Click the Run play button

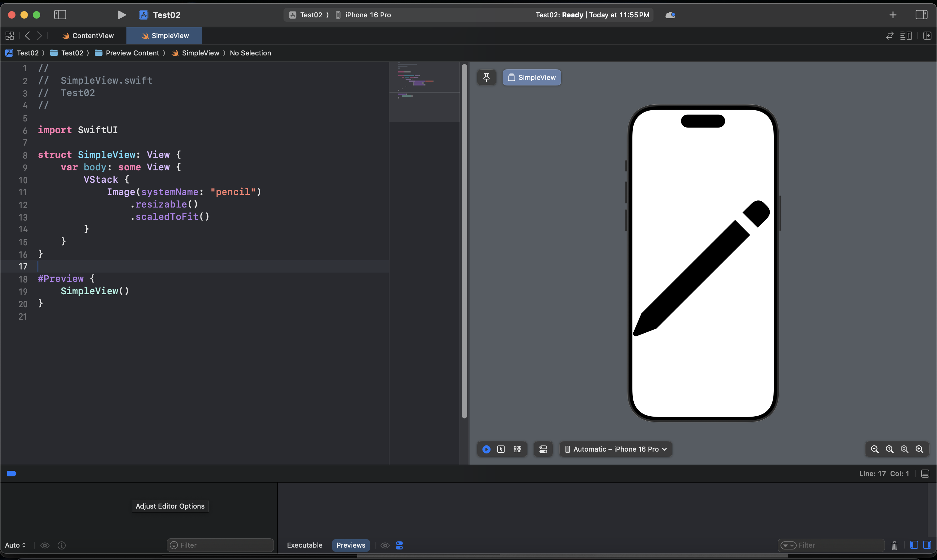pos(121,15)
